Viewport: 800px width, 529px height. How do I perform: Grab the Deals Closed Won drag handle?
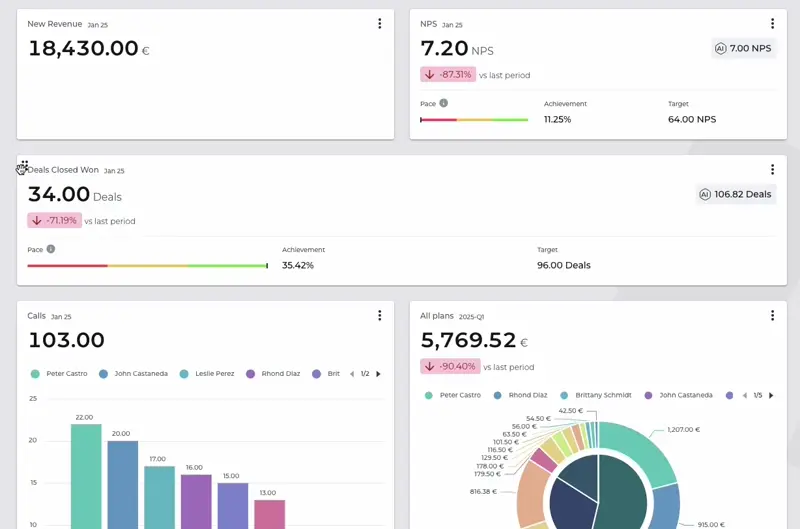point(24,164)
